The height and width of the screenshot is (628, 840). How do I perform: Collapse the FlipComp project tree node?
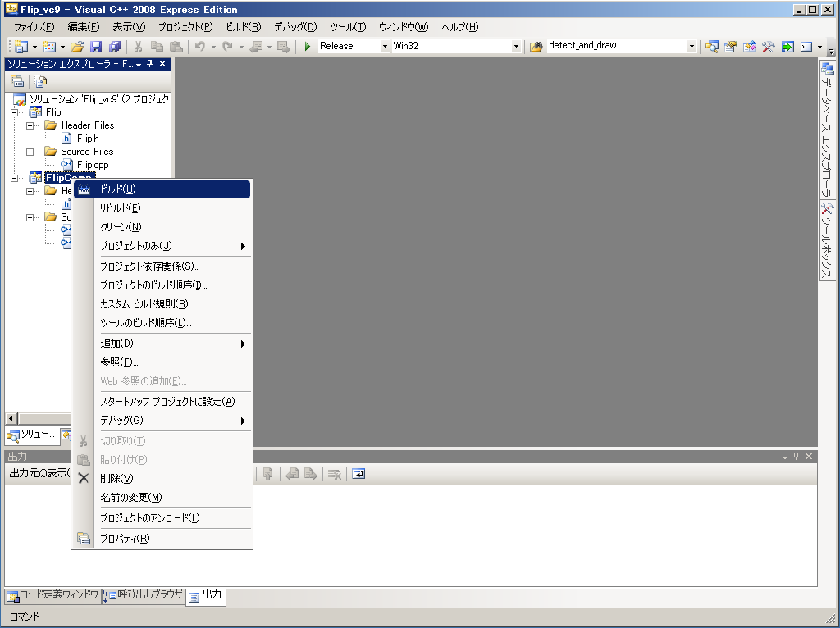[15, 178]
